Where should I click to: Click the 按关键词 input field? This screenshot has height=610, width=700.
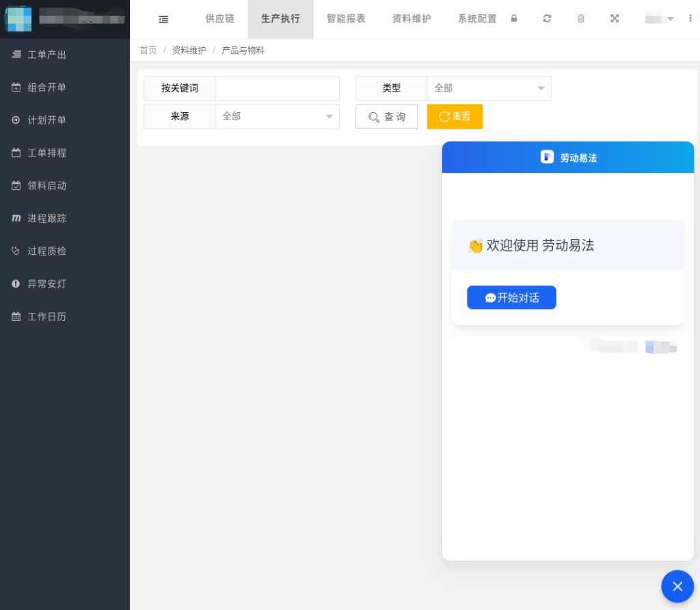tap(277, 88)
